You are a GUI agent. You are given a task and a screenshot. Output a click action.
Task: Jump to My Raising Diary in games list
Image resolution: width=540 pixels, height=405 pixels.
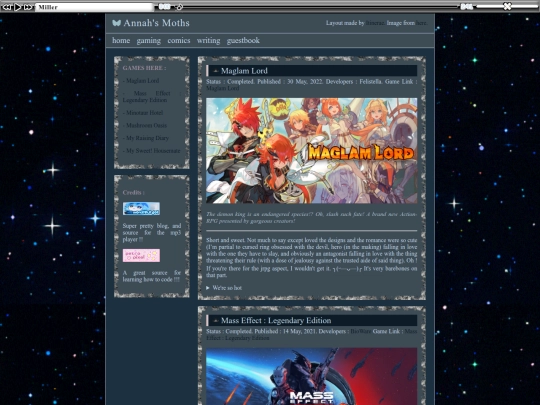147,138
